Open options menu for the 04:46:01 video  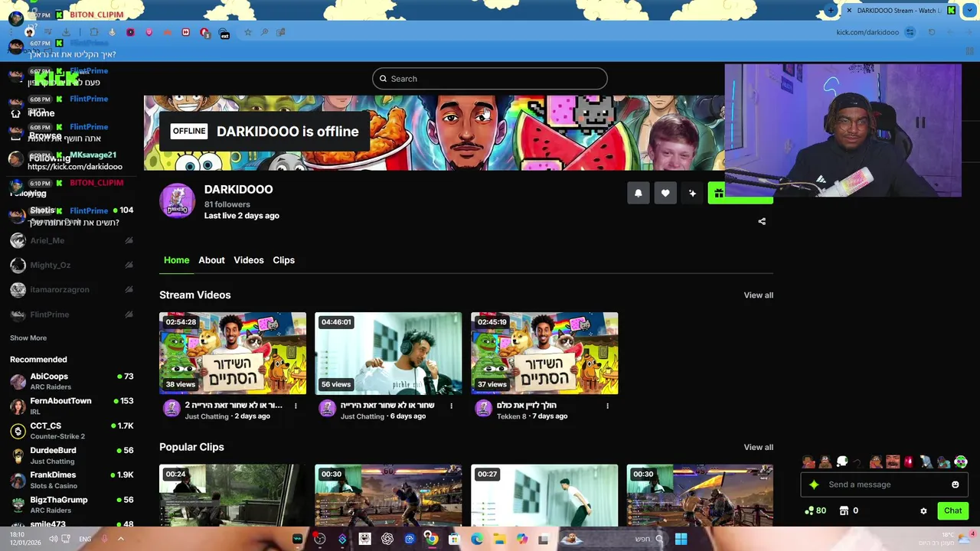pyautogui.click(x=451, y=406)
